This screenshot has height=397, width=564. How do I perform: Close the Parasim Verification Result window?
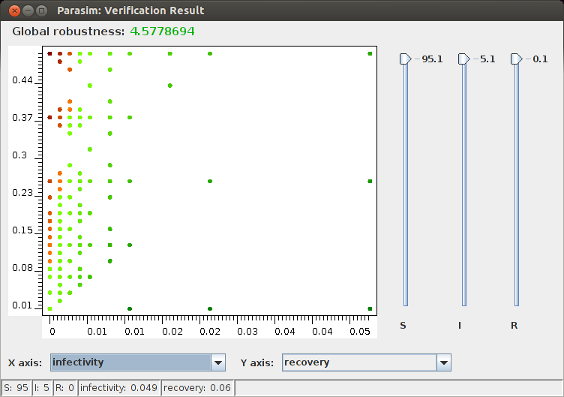(14, 10)
